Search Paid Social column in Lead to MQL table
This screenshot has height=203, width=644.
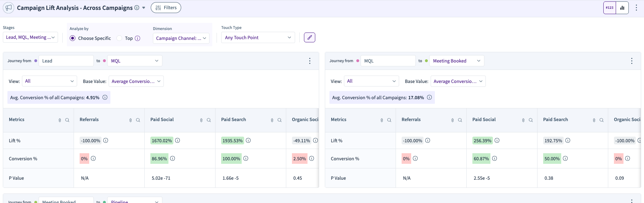(x=209, y=120)
